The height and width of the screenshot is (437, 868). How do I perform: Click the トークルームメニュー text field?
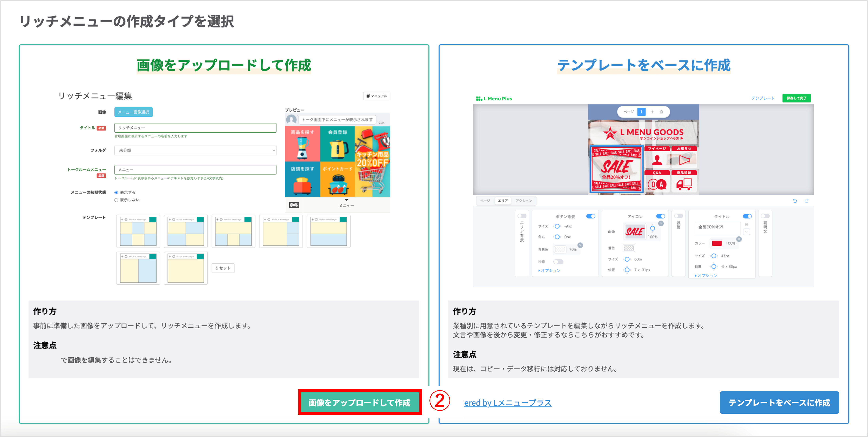[195, 170]
